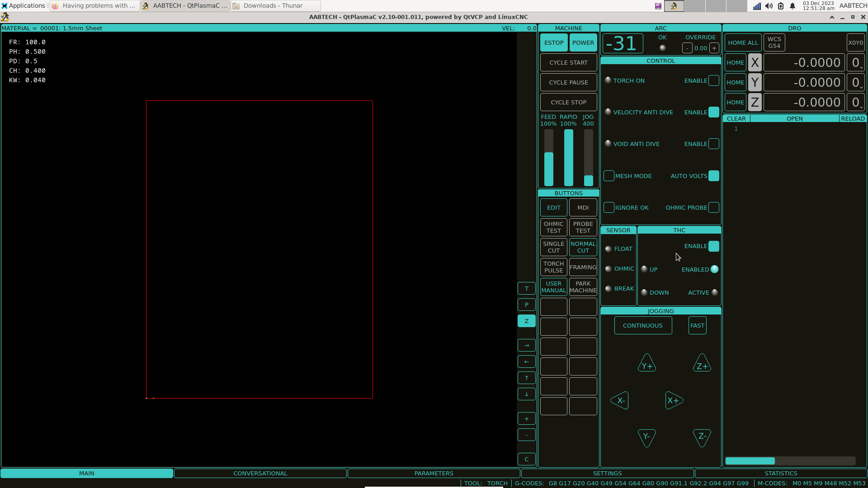868x488 pixels.
Task: Pan preview down with arrow button
Action: coord(527,394)
